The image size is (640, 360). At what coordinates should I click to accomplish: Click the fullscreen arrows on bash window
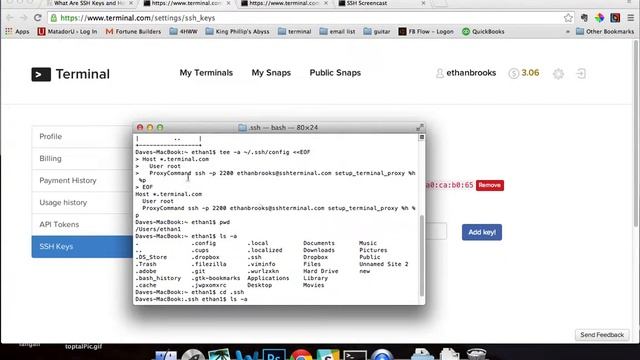tap(419, 127)
